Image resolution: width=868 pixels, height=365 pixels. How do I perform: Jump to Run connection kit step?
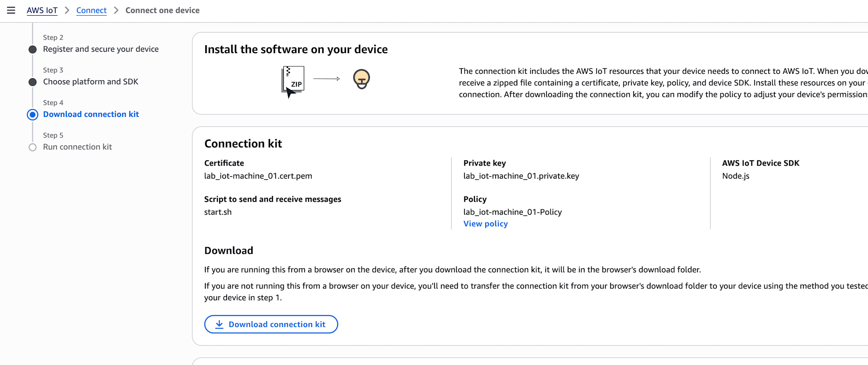[x=77, y=147]
